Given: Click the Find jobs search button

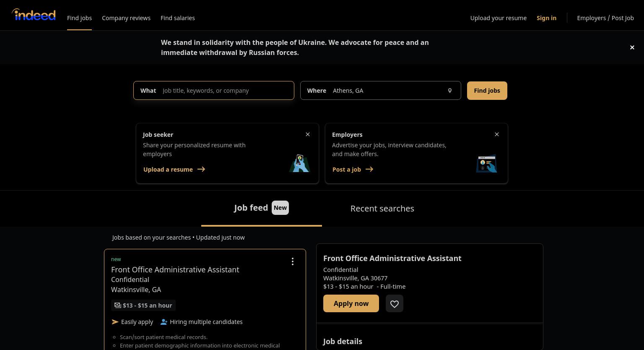Looking at the screenshot, I should click(x=487, y=91).
